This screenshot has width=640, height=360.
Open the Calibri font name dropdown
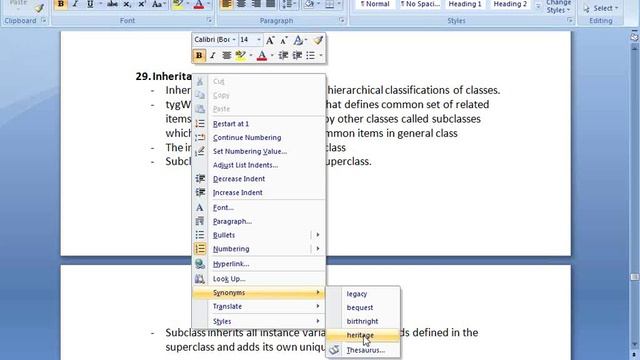coord(234,40)
